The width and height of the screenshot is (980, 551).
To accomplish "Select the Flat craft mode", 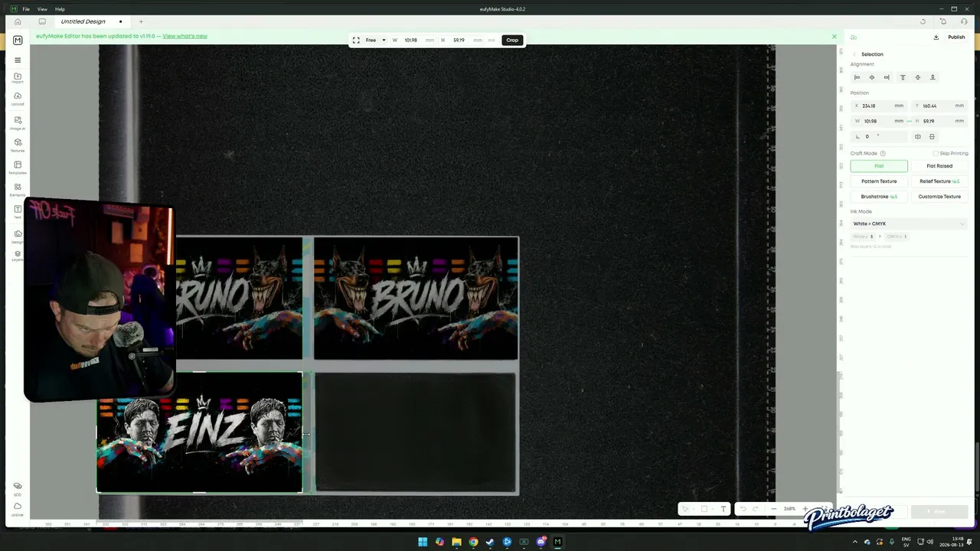I will click(x=879, y=166).
